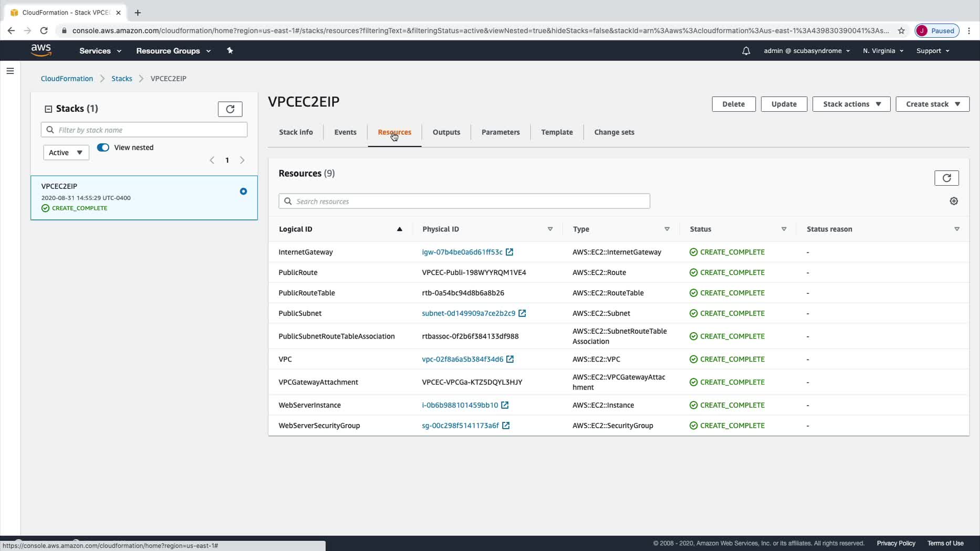Open the vpc-02f8a6a5b384f34d6 link
This screenshot has height=551, width=980.
(463, 359)
